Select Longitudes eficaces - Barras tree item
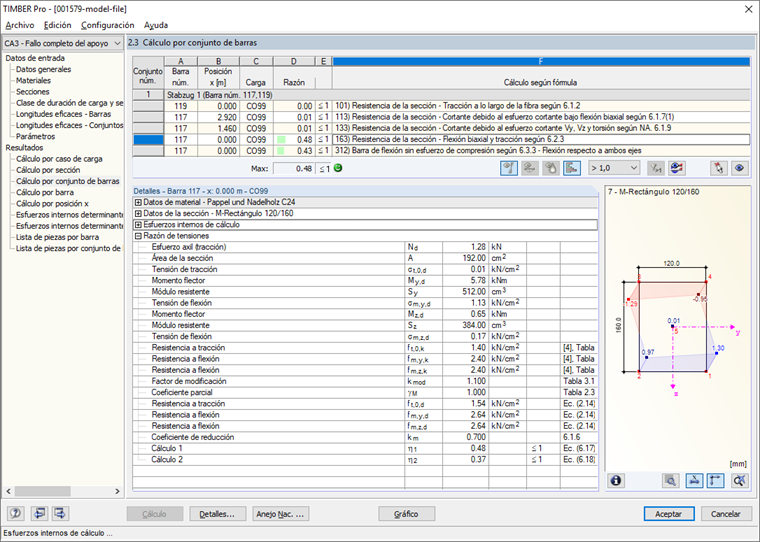This screenshot has height=542, width=760. (x=63, y=114)
